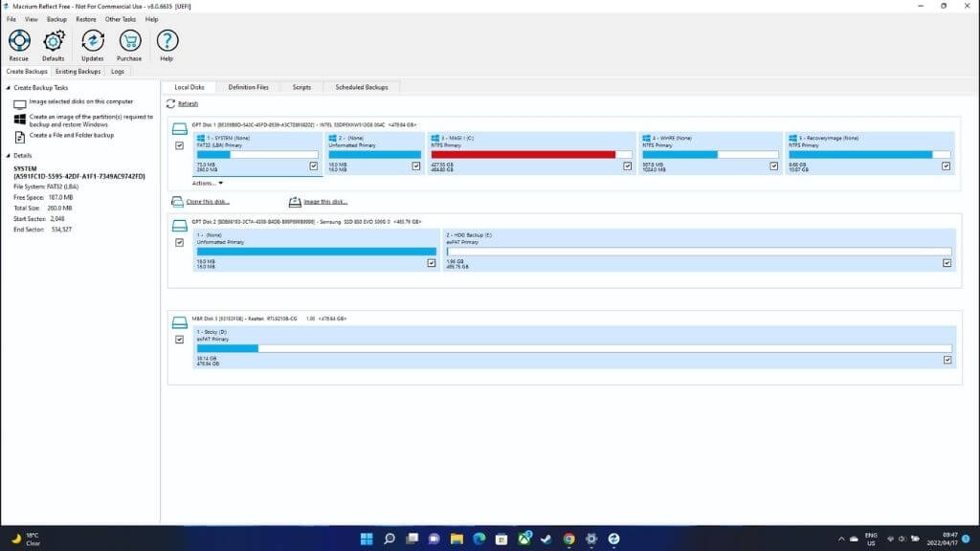Uncheck the Disk 1 unformatted partition 2 checkbox
Screen dimensions: 980x551
click(x=416, y=166)
